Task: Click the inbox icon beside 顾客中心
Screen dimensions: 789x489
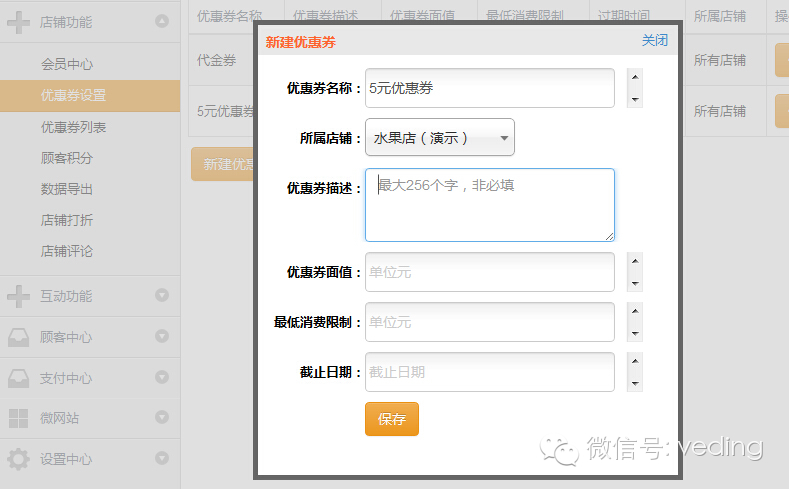Action: click(18, 337)
